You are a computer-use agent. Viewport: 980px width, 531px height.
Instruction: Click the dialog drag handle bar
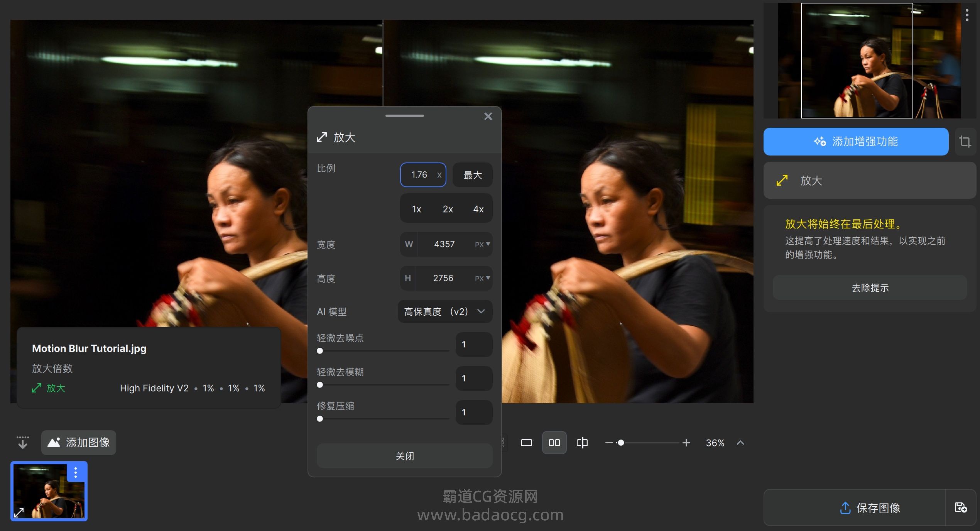coord(404,115)
